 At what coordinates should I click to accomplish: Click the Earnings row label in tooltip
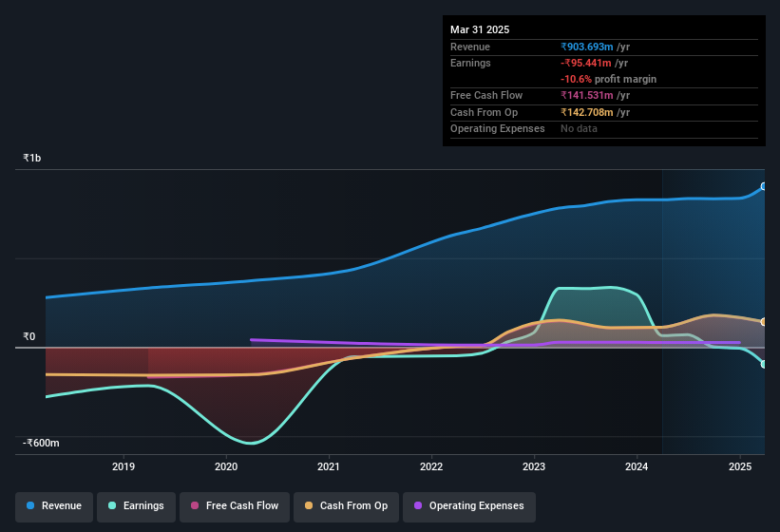pos(470,63)
